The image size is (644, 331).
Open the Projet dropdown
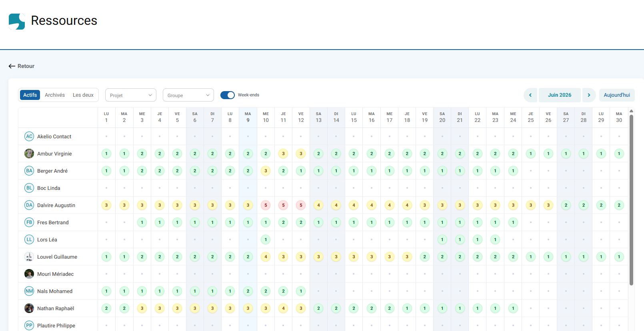click(131, 95)
